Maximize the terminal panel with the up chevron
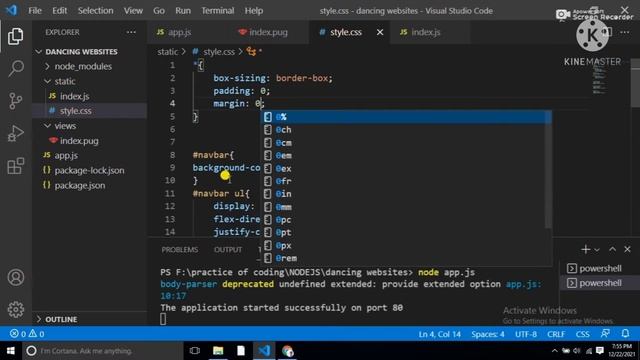This screenshot has width=640, height=360. coord(612,249)
